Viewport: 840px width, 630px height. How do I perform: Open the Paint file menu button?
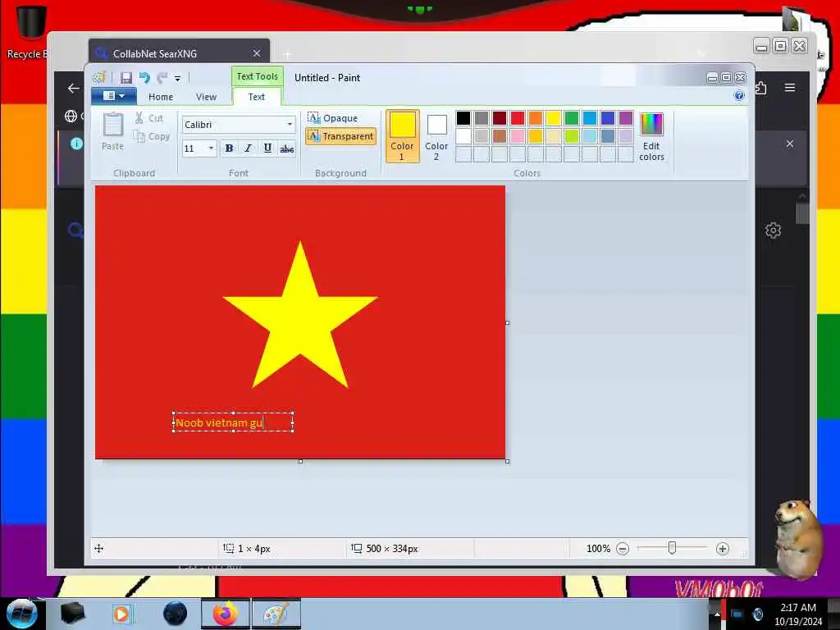(x=113, y=96)
